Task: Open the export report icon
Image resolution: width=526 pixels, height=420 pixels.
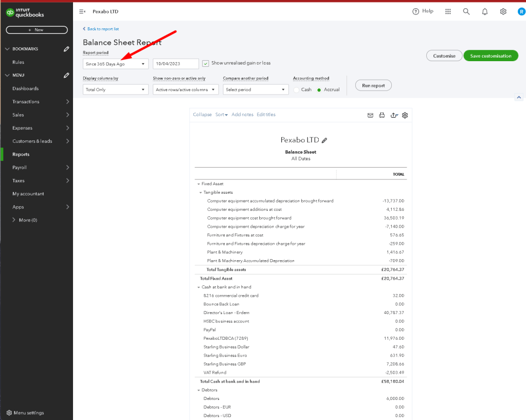Action: pyautogui.click(x=394, y=115)
